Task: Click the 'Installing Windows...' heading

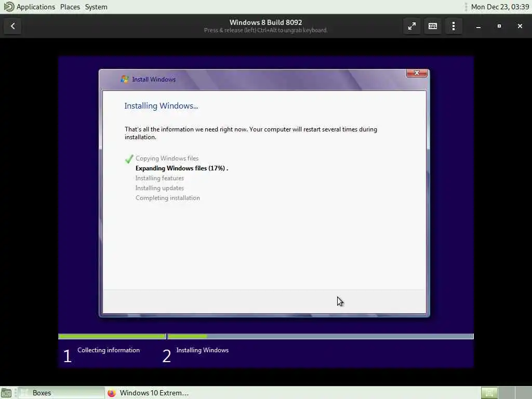Action: [x=161, y=106]
